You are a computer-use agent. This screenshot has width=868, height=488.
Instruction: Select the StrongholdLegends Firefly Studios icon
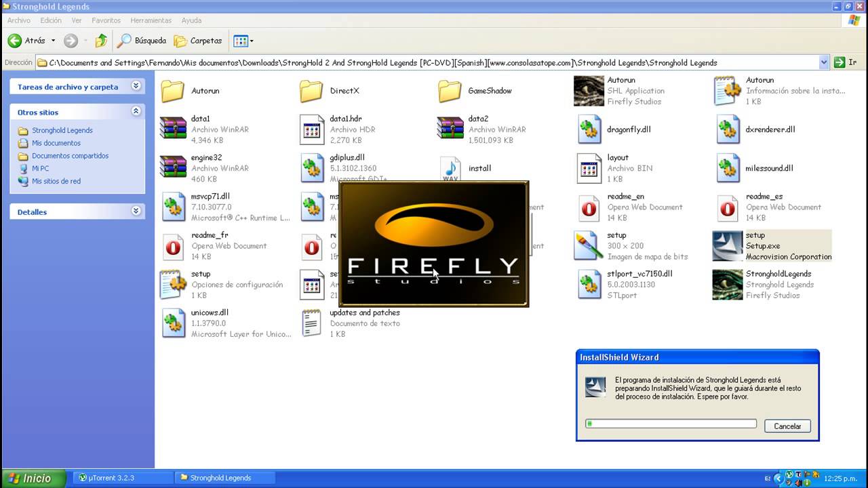point(727,285)
